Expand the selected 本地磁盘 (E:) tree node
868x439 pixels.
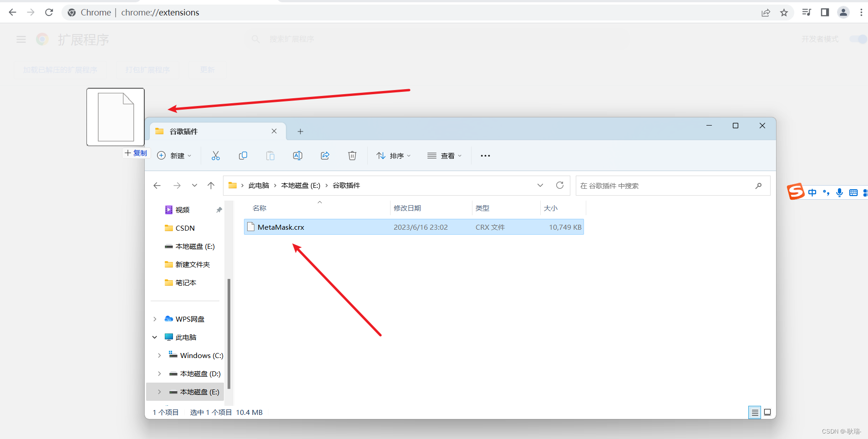click(159, 392)
